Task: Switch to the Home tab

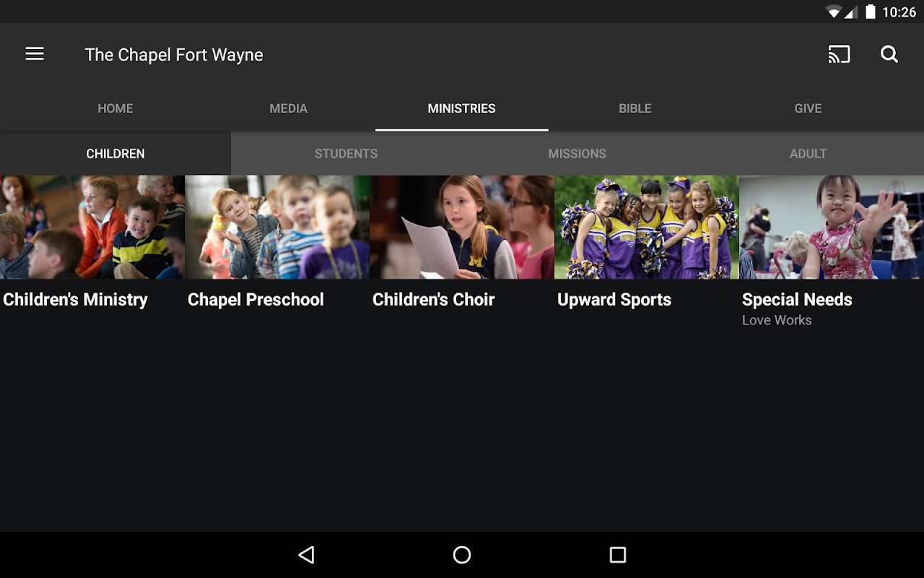Action: pos(115,108)
